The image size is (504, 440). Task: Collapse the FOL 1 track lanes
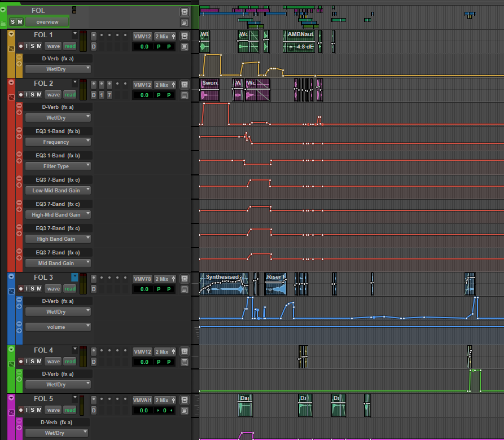tap(11, 34)
